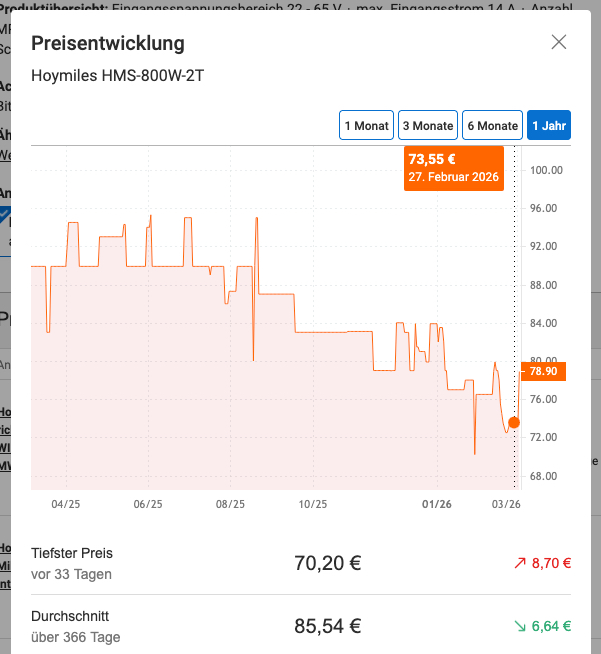Click the red upward arrow icon
This screenshot has height=654, width=601.
(519, 563)
